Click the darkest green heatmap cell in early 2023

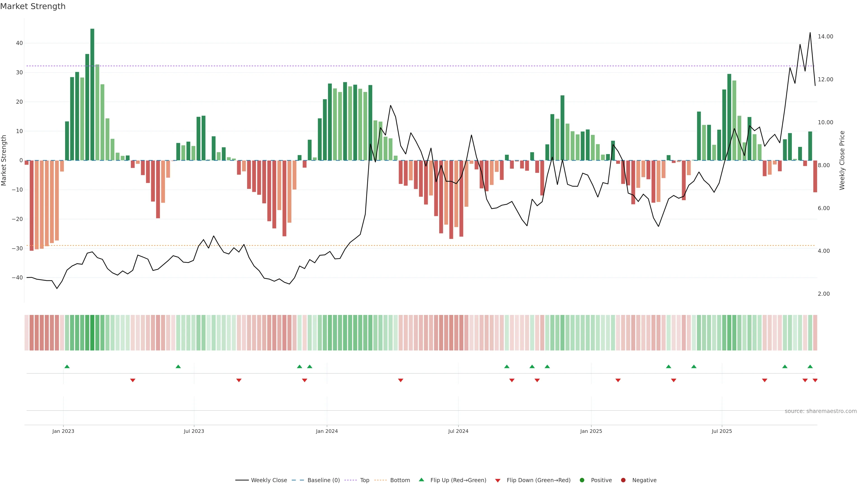coord(92,333)
